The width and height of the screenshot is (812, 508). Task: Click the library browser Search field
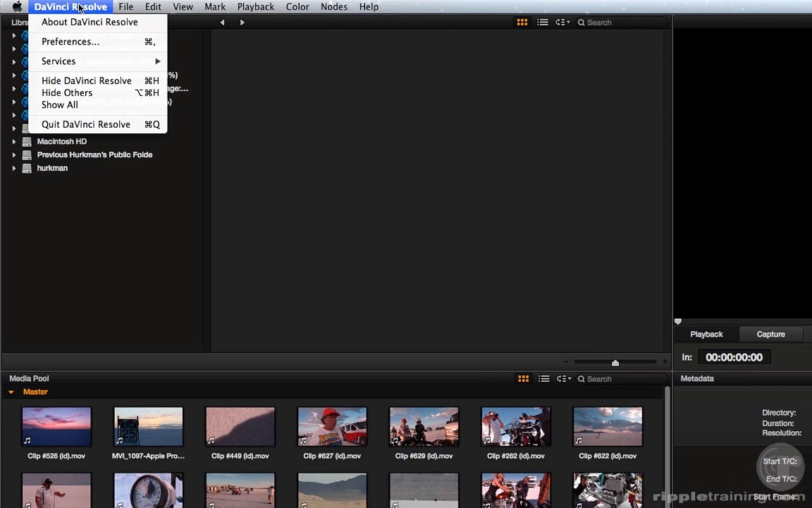[x=622, y=23]
